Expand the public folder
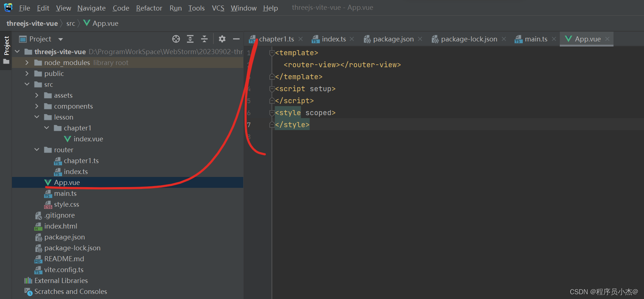 point(27,73)
